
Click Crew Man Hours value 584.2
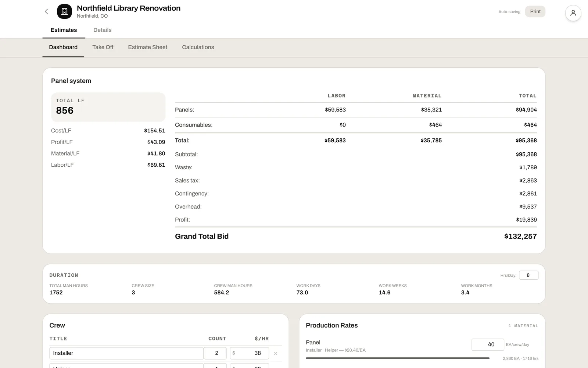pos(222,293)
